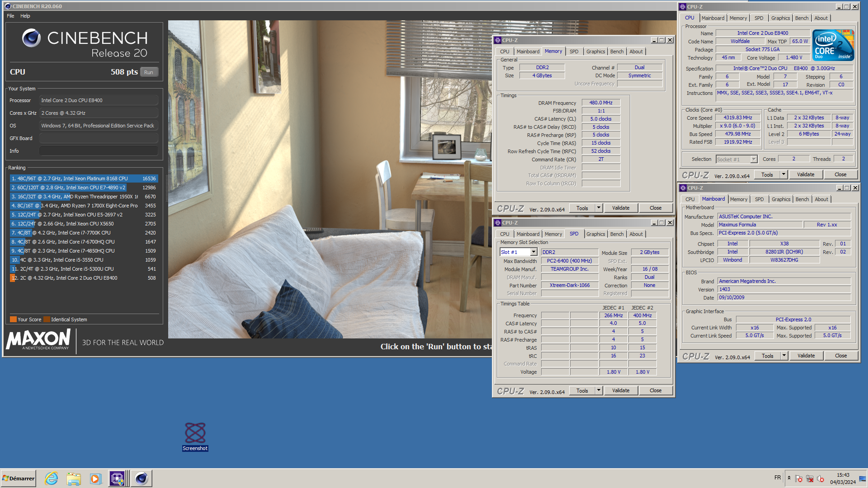This screenshot has width=868, height=488.
Task: Launch Internet Explorer from the taskbar
Action: [x=52, y=479]
